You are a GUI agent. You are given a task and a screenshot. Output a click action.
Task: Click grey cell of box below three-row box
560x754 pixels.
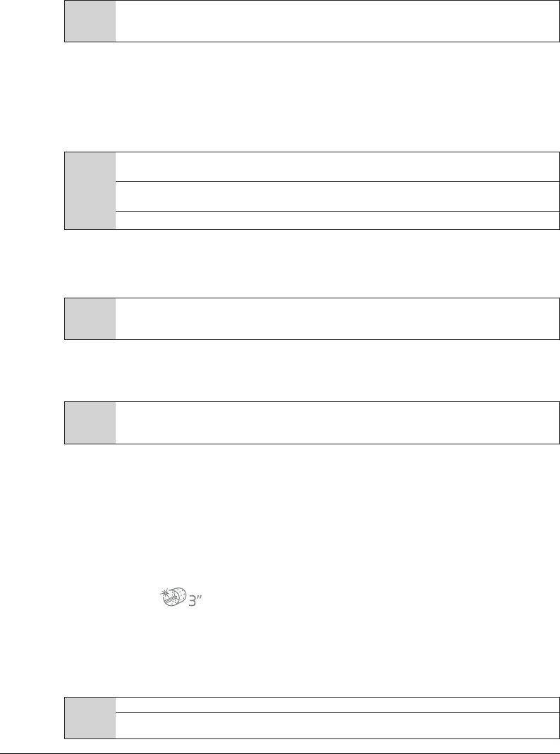coord(90,319)
